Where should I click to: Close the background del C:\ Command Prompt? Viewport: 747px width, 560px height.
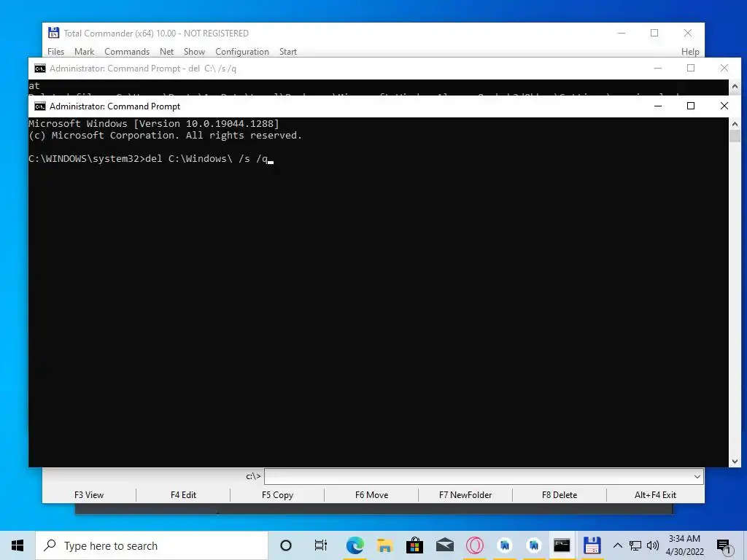tap(724, 68)
